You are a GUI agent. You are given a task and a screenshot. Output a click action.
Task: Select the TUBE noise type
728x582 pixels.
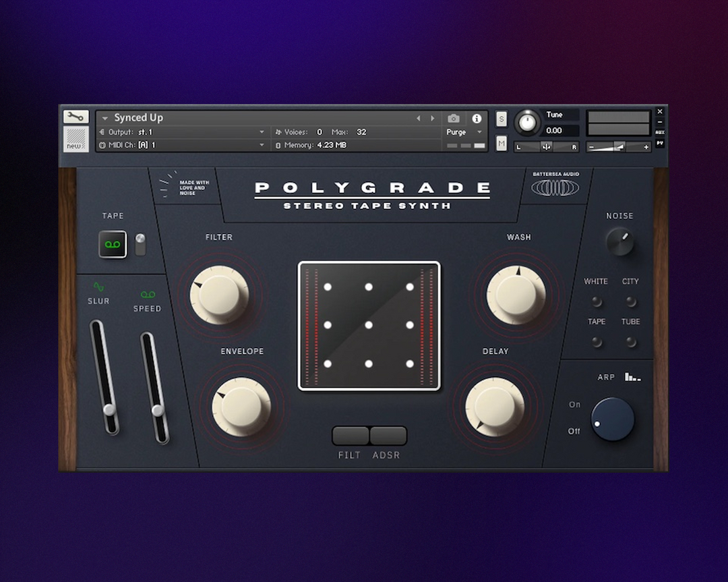click(631, 342)
